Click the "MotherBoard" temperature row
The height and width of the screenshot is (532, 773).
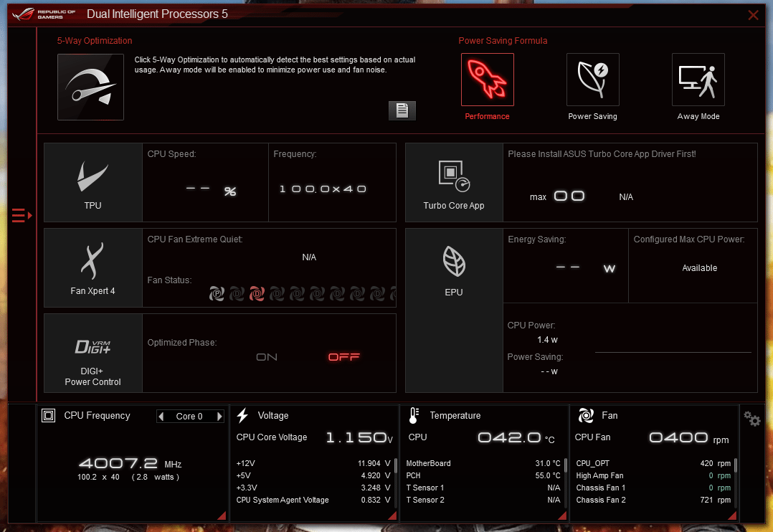point(483,463)
